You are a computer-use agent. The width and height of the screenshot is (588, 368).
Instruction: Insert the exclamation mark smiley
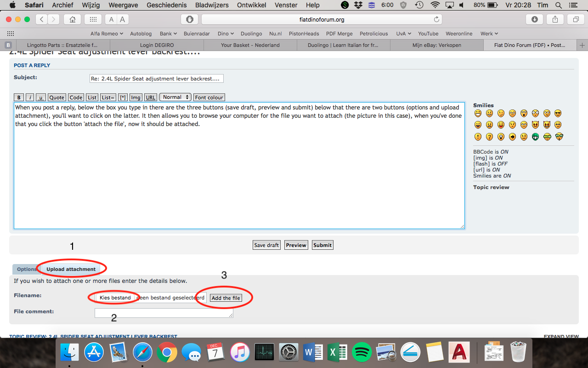point(478,137)
